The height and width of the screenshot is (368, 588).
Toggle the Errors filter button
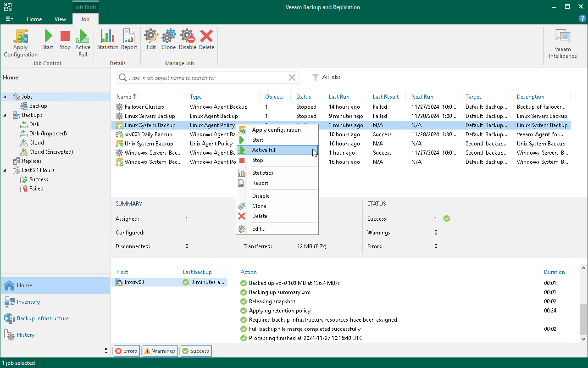coord(126,351)
